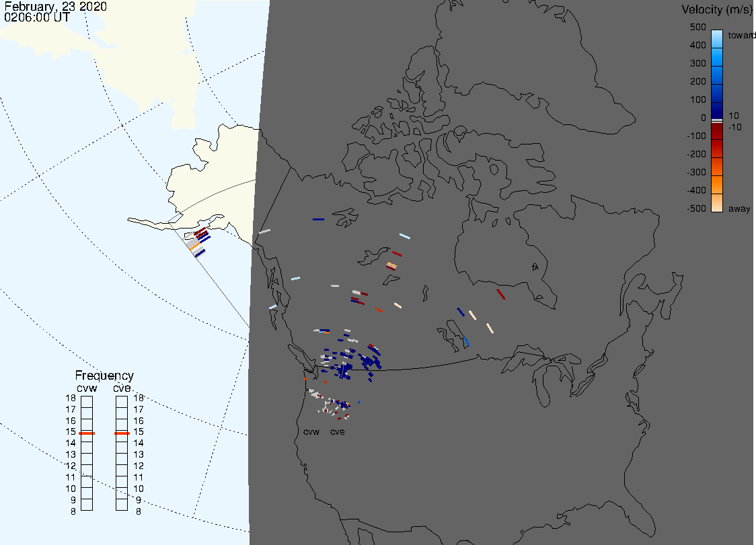Click the red marker on the cve frequency scale
This screenshot has width=756, height=545.
[122, 433]
